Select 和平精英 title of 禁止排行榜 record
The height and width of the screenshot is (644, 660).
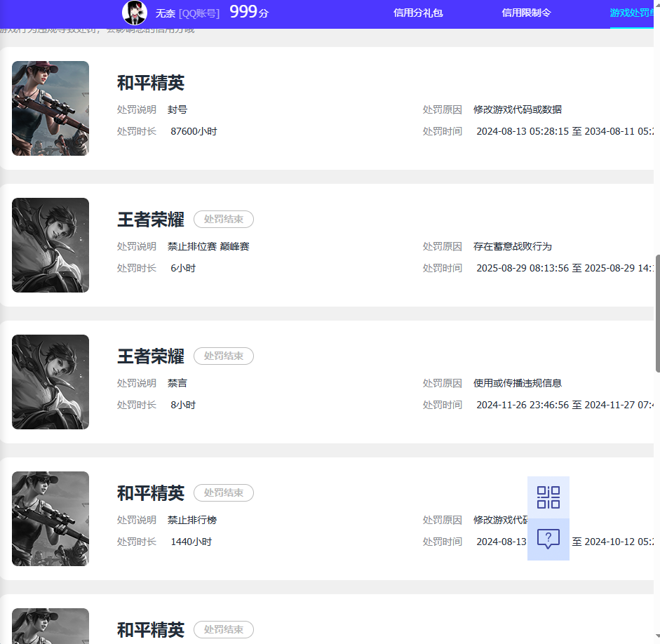pos(151,493)
